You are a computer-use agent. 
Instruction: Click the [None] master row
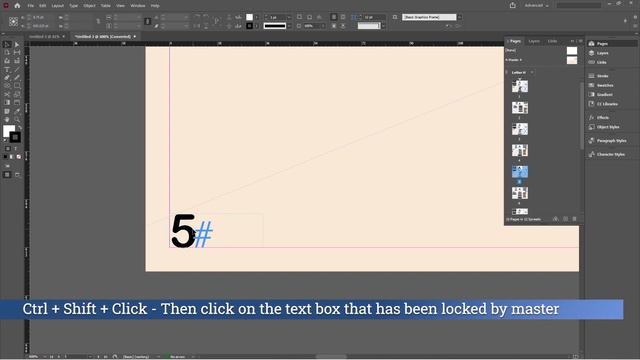tap(542, 51)
